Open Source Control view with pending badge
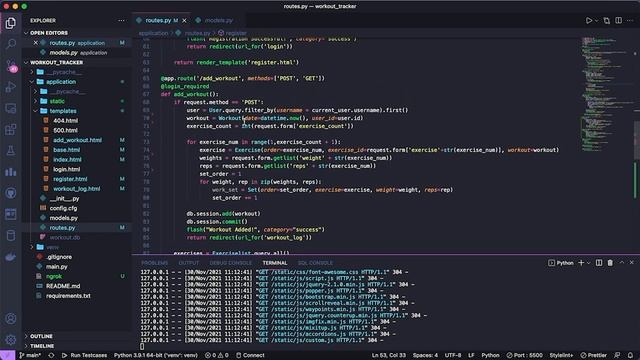Viewport: 640px width, 360px height. (x=11, y=65)
